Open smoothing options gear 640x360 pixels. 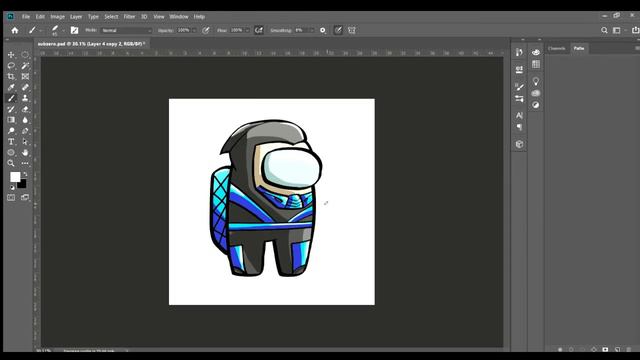tap(323, 30)
